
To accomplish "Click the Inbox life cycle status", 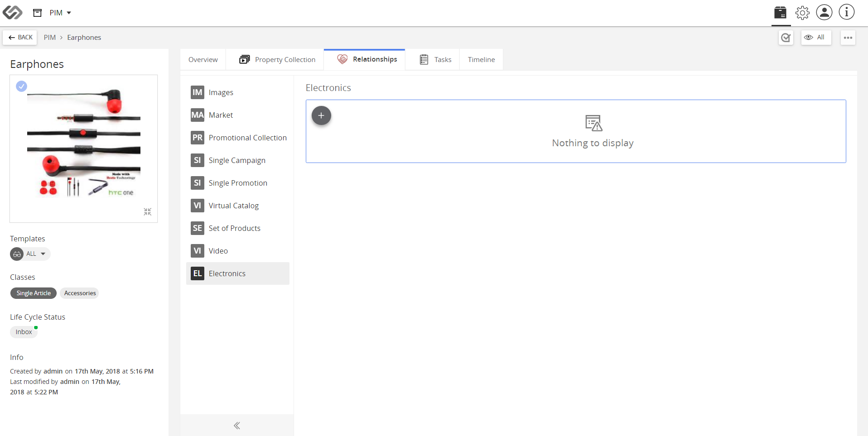I will pos(24,332).
